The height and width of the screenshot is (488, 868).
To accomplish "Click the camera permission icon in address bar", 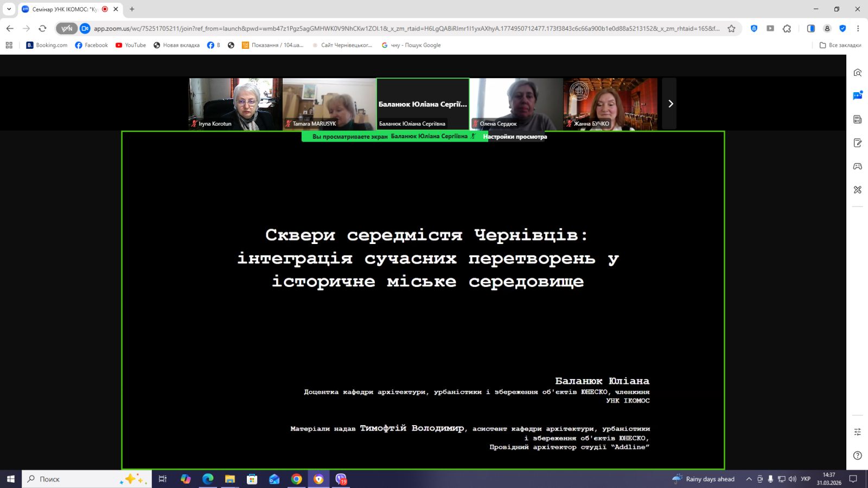I will point(85,29).
